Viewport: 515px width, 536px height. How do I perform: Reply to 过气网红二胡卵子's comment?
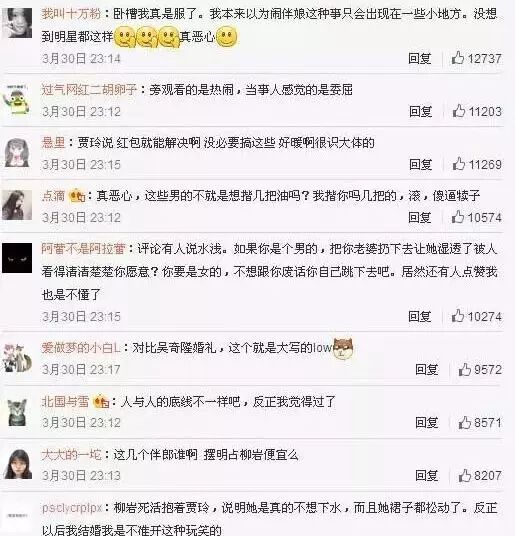(421, 111)
